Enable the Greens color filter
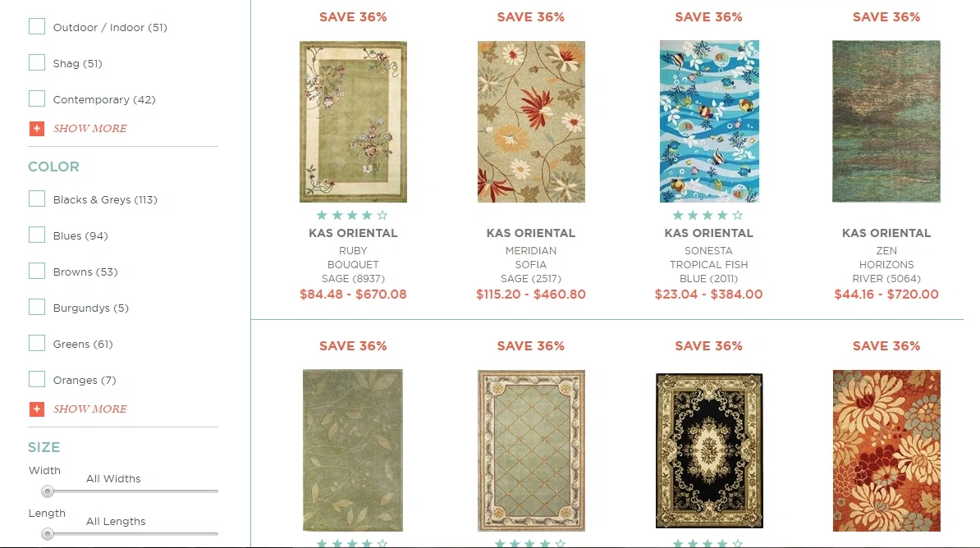 click(37, 343)
